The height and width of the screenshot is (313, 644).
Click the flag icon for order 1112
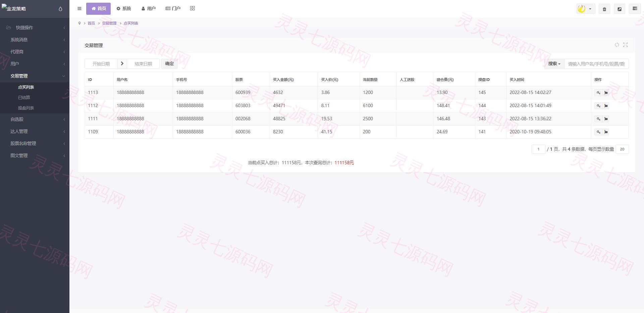pyautogui.click(x=606, y=106)
